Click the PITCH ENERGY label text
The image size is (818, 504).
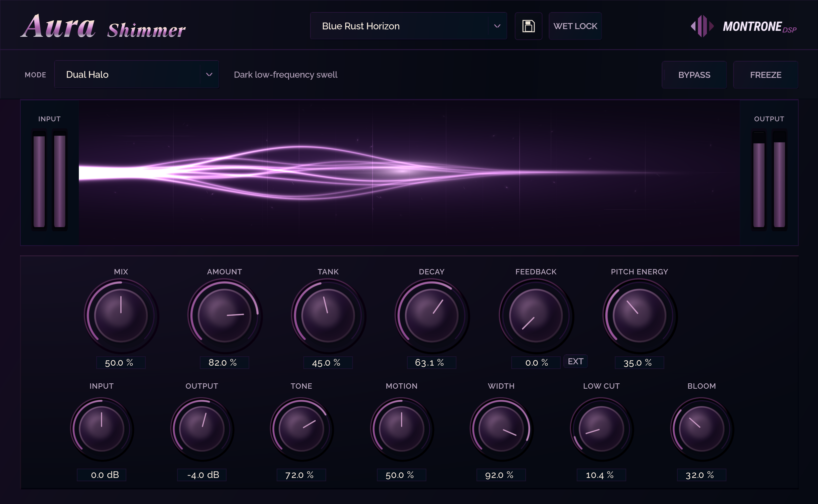[640, 272]
